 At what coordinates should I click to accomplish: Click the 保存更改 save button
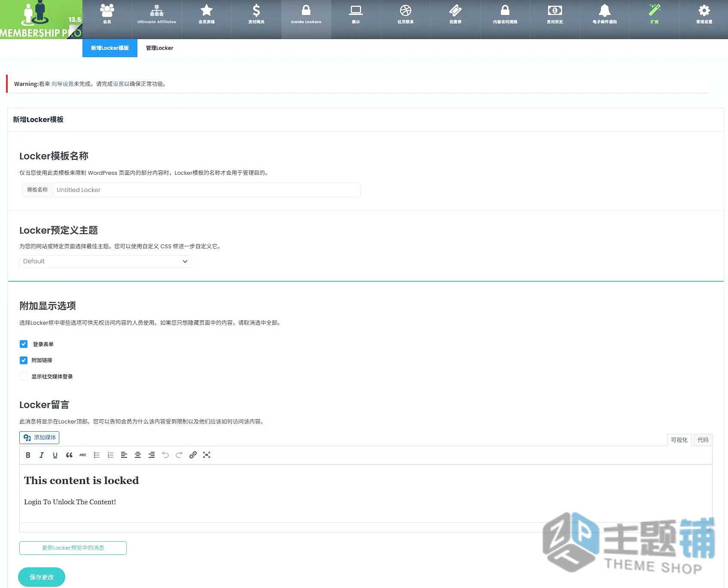[x=42, y=577]
